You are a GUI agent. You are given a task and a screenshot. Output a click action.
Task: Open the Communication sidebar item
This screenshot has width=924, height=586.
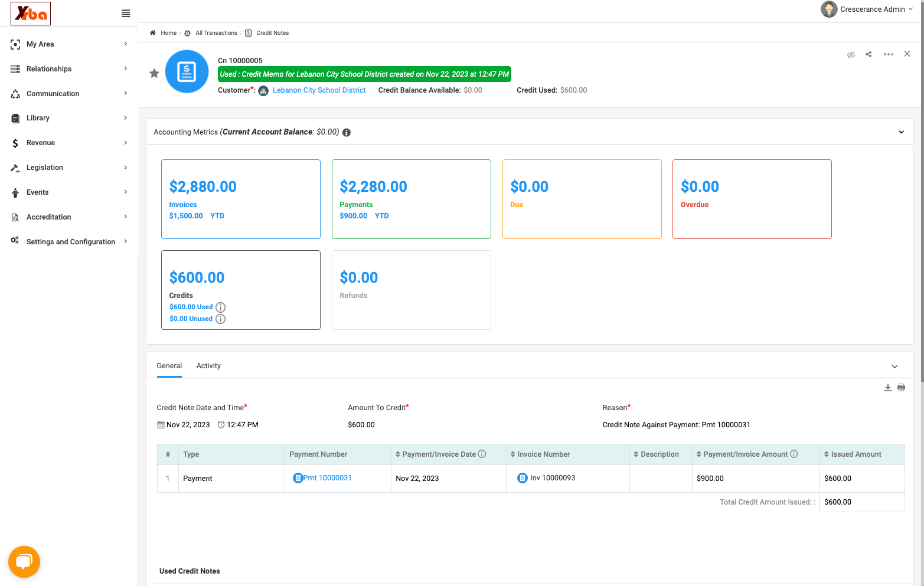point(69,94)
